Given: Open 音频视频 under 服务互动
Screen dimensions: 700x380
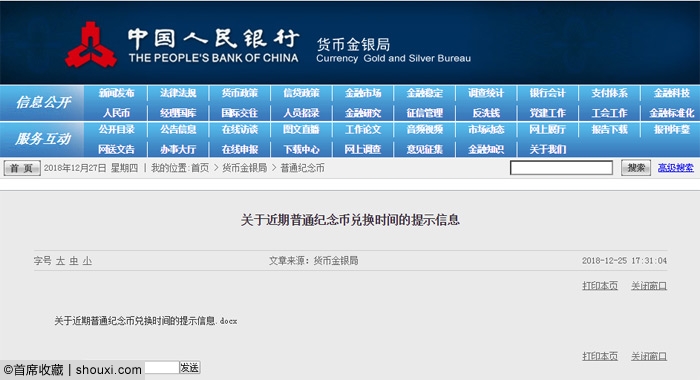Looking at the screenshot, I should tap(425, 129).
